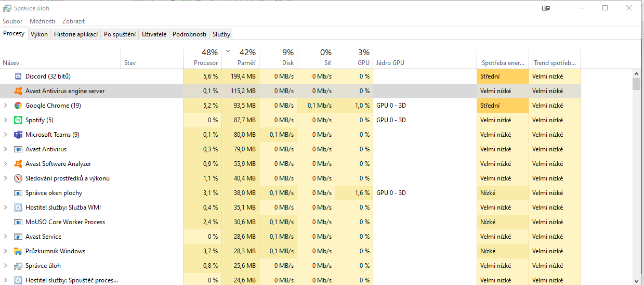Click the Avast Software Analyzer icon
Screen dimensions: 644x285
click(18, 164)
